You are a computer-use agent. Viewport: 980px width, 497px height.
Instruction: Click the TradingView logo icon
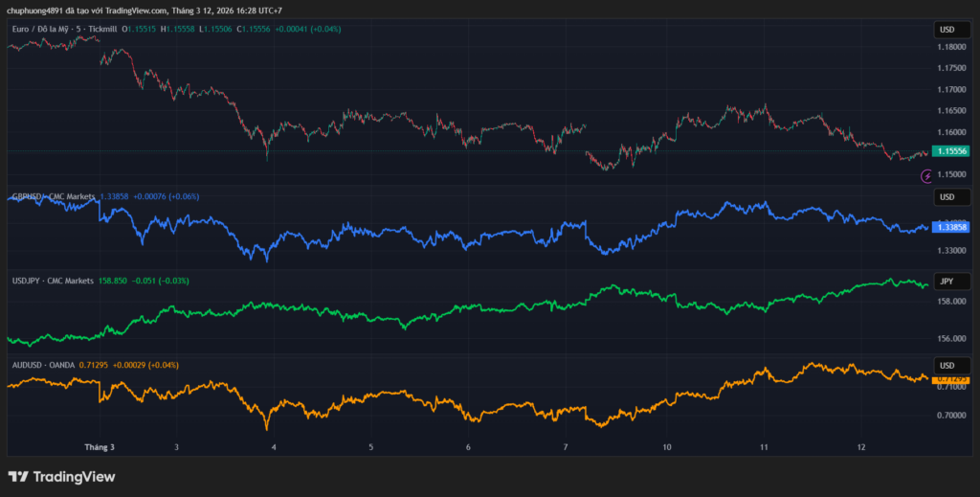[x=17, y=477]
